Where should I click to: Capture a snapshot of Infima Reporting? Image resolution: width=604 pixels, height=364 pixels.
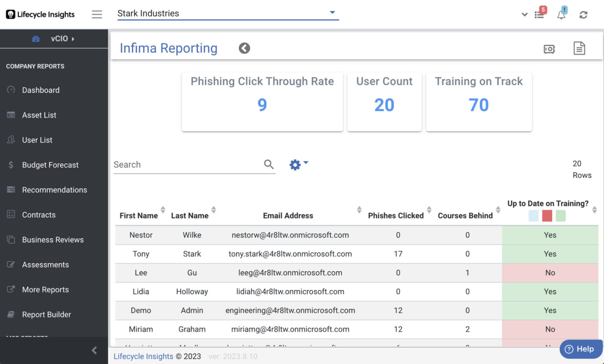tap(549, 49)
